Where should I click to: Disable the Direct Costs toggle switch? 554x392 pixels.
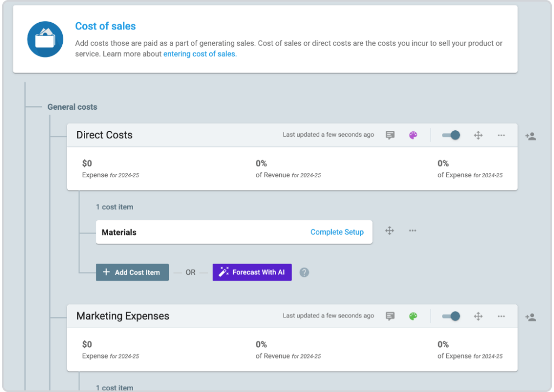[x=450, y=135]
